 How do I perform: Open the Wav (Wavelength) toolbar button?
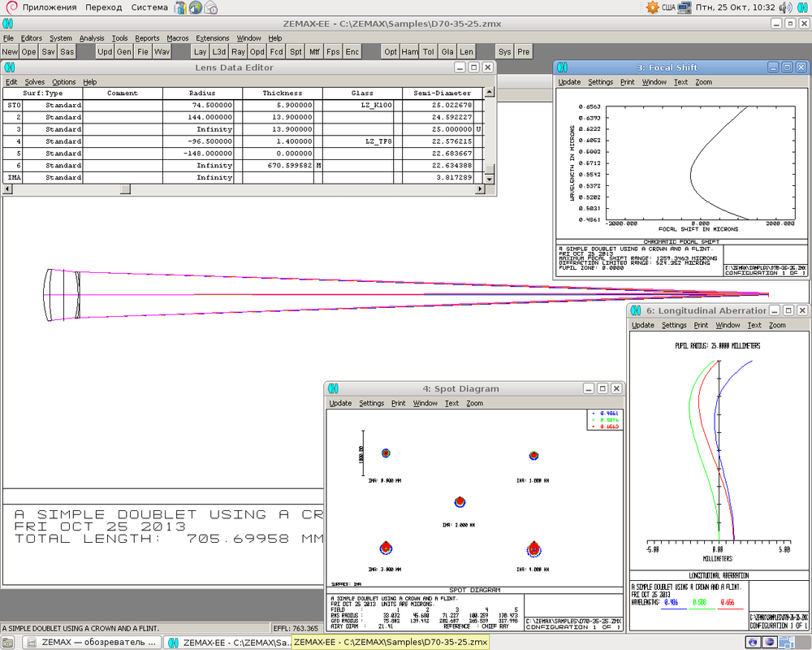click(162, 51)
